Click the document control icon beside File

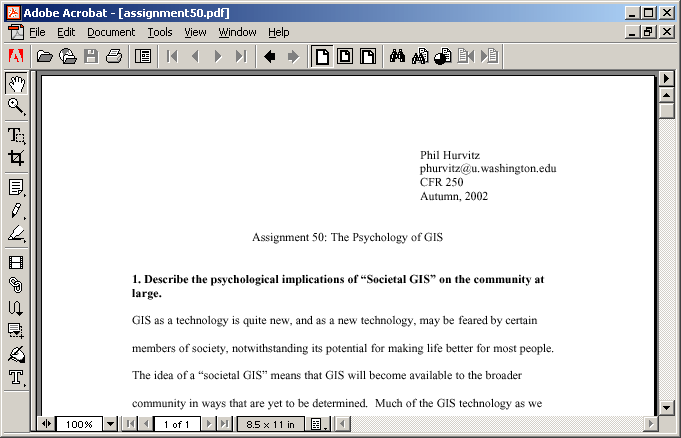pyautogui.click(x=16, y=32)
